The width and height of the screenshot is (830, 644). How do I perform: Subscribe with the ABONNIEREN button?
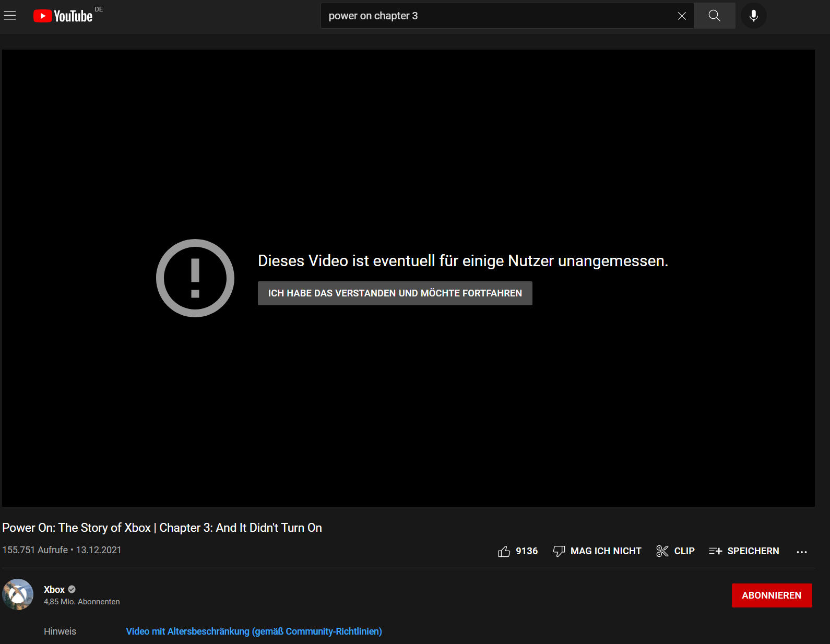click(x=772, y=595)
